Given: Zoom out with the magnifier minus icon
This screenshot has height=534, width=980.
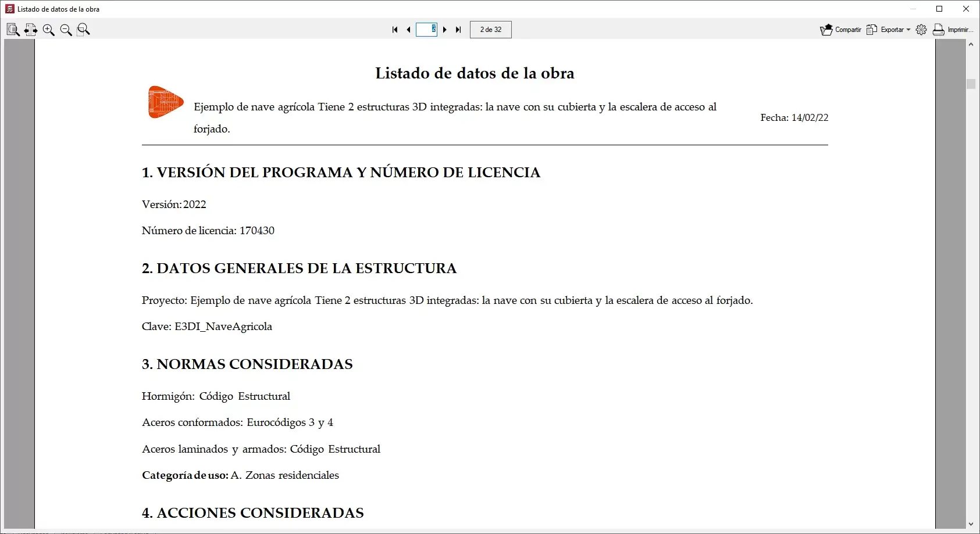Looking at the screenshot, I should pyautogui.click(x=66, y=30).
